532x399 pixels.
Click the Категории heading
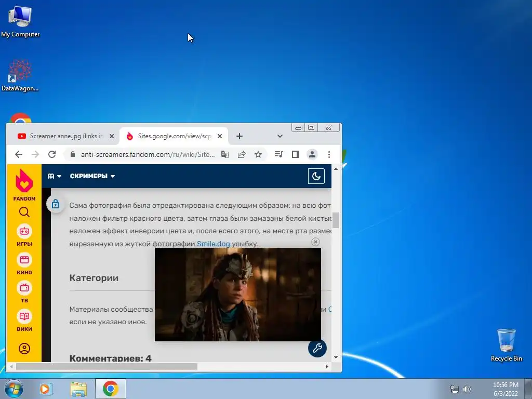point(94,278)
